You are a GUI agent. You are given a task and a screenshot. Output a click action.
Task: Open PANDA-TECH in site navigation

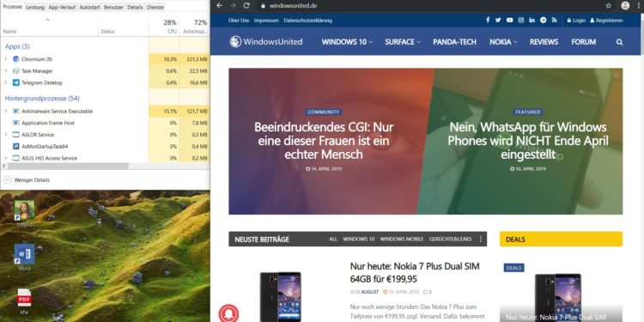[x=454, y=42]
